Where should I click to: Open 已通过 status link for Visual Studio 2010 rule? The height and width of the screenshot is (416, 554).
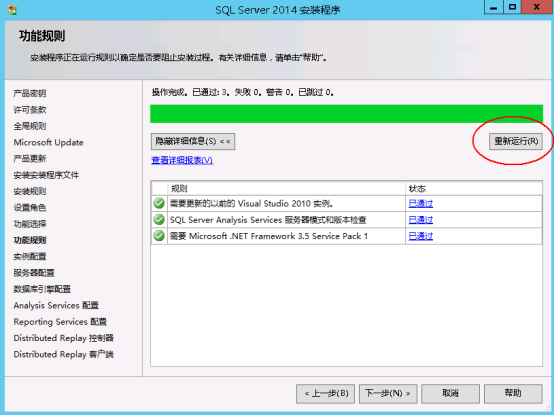420,204
